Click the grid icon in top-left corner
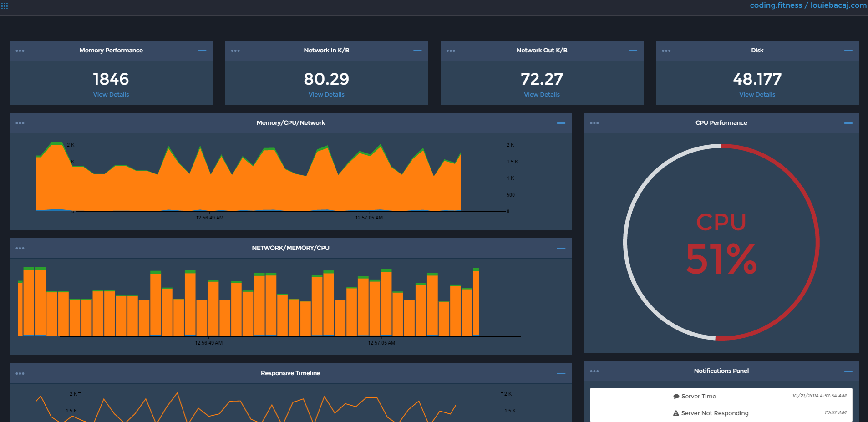 (5, 6)
